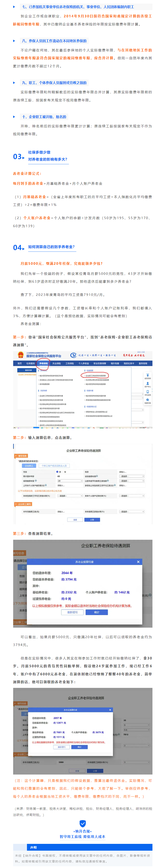The image size is (165, 868).
Task: Click the 上年末个人账户储存额 input field
Action: 70,485
